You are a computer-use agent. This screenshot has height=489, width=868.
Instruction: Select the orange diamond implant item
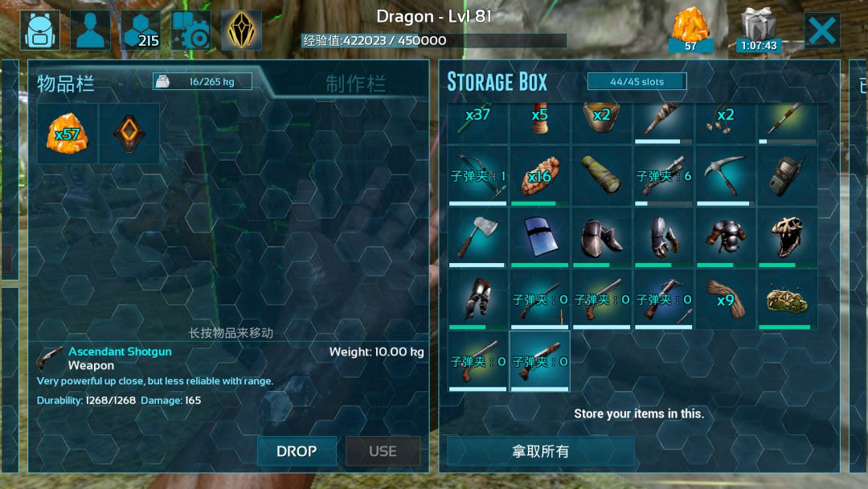point(129,134)
